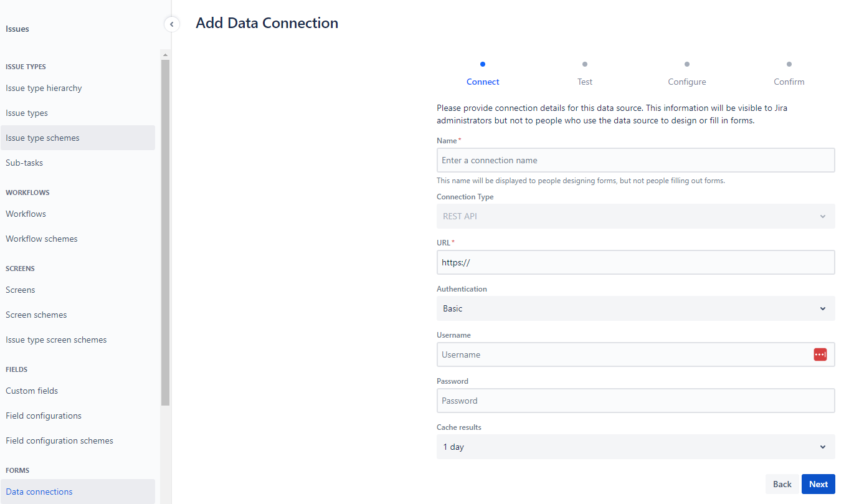Open the Authentication dropdown showing Basic

635,308
